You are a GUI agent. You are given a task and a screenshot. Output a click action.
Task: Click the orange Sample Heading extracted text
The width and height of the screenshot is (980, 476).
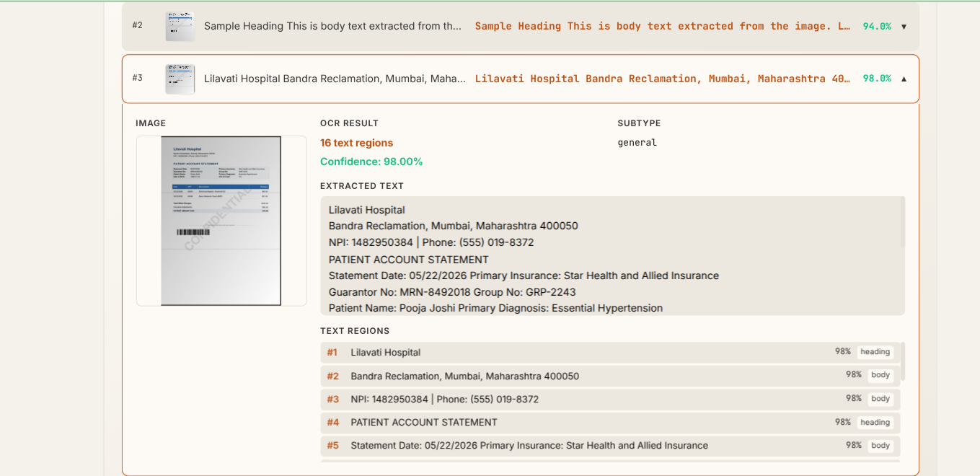[662, 26]
